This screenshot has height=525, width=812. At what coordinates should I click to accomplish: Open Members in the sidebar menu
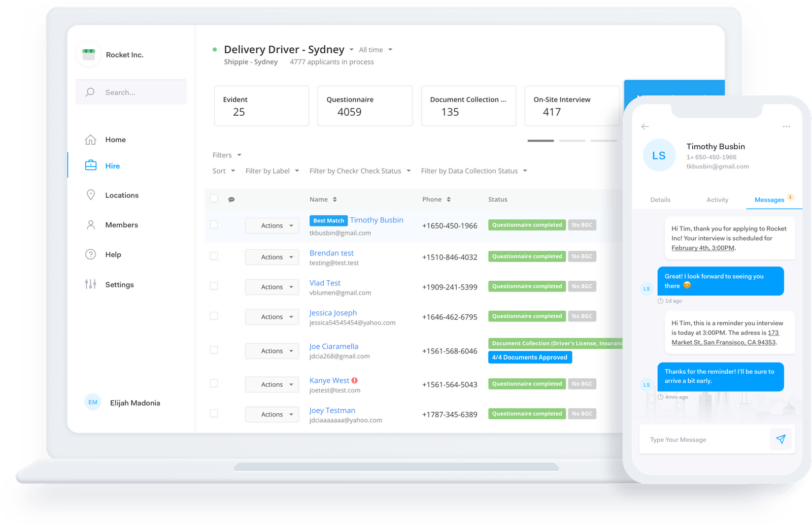click(121, 225)
